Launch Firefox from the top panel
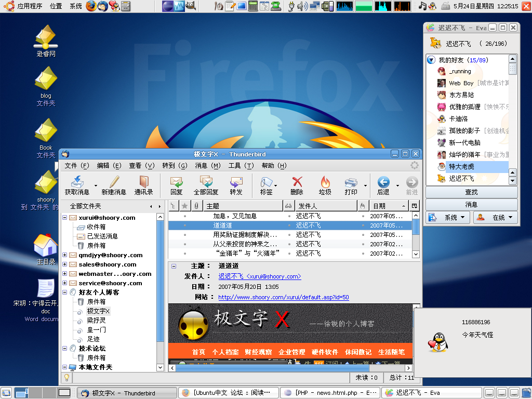 (91, 6)
